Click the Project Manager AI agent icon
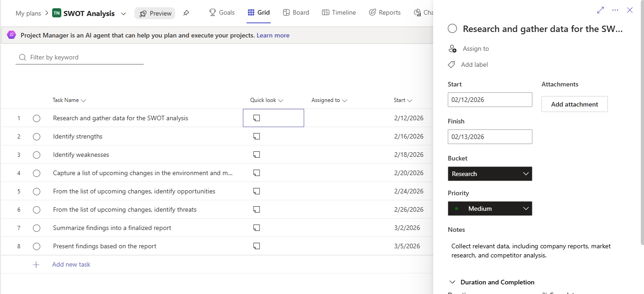Viewport: 644px width, 294px height. point(11,35)
